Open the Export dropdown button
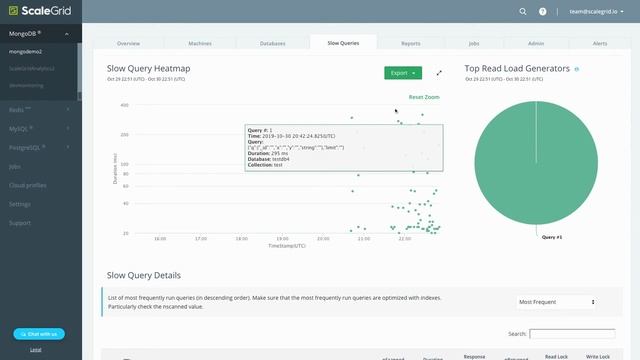640x360 pixels. click(x=403, y=73)
